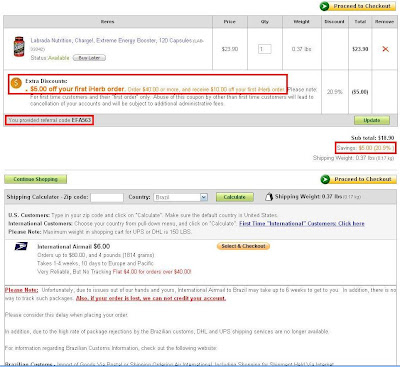Viewport: 400px width, 367px height.
Task: Click the Savings $5.00 (20.9%) text
Action: click(365, 148)
